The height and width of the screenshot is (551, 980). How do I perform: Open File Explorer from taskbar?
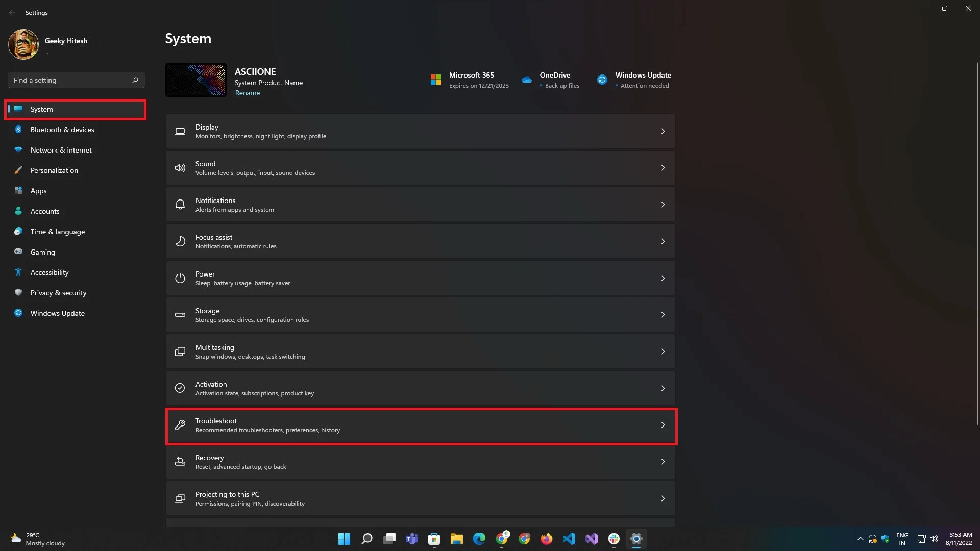click(x=457, y=539)
